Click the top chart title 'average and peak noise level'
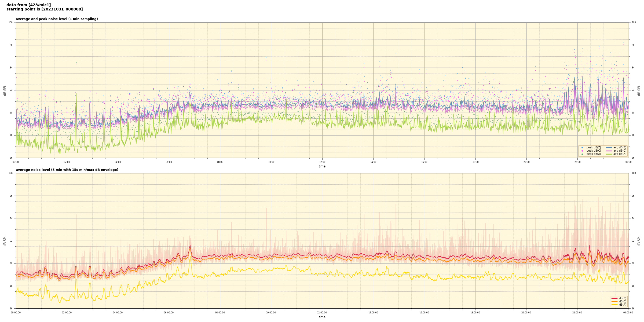The image size is (644, 322). point(57,19)
